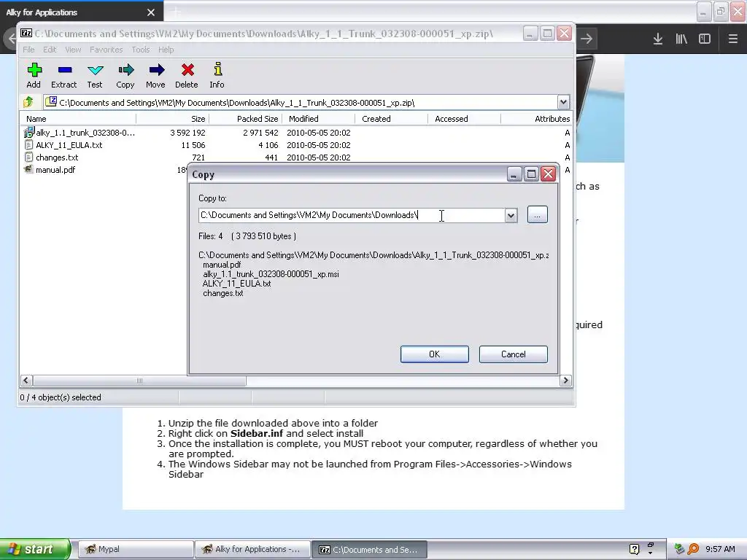Click the Start button

pos(34,550)
